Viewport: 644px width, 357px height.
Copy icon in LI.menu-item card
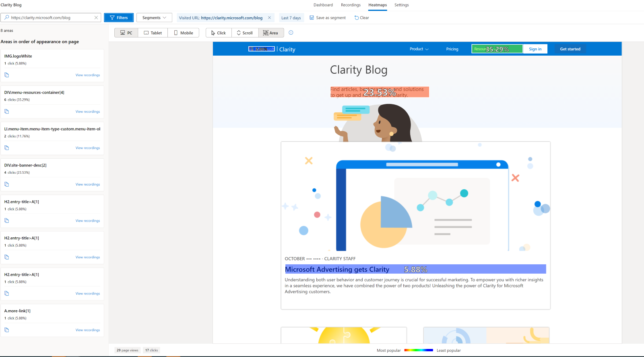click(x=6, y=147)
